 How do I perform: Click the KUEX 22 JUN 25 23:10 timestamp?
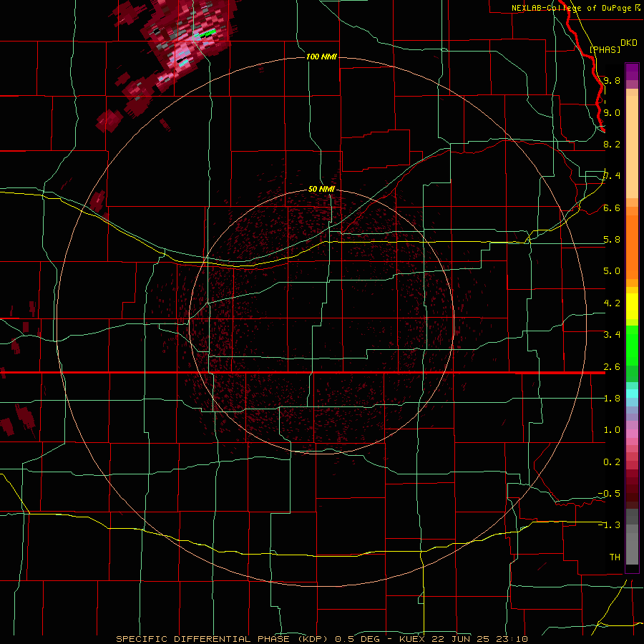pyautogui.click(x=463, y=639)
